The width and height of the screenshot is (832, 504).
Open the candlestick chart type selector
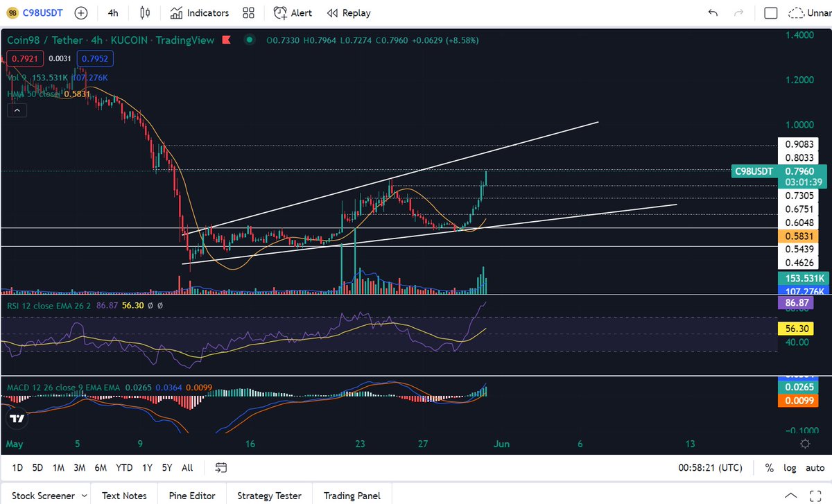(x=144, y=12)
